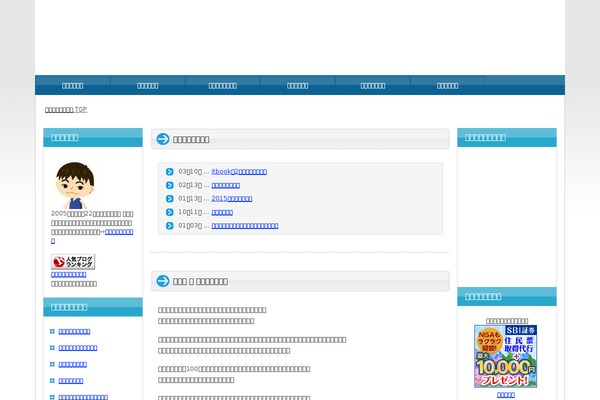Click the square bullet beside the first category link

pyautogui.click(x=52, y=331)
